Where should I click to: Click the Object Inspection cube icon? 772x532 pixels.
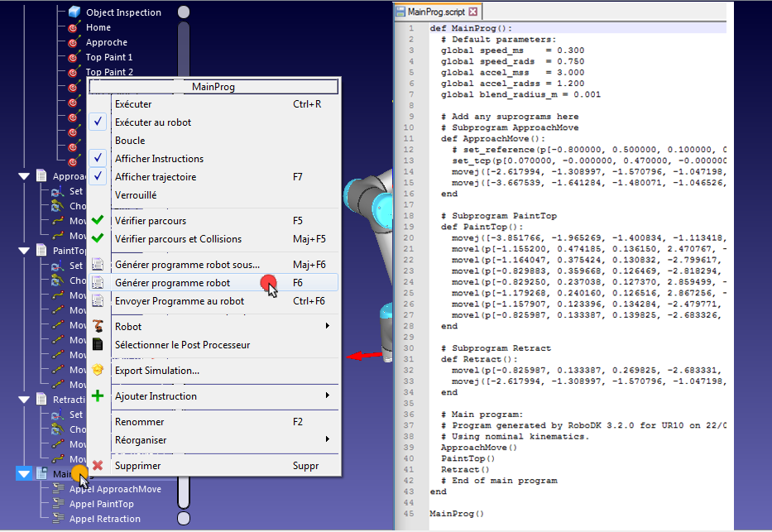[74, 12]
